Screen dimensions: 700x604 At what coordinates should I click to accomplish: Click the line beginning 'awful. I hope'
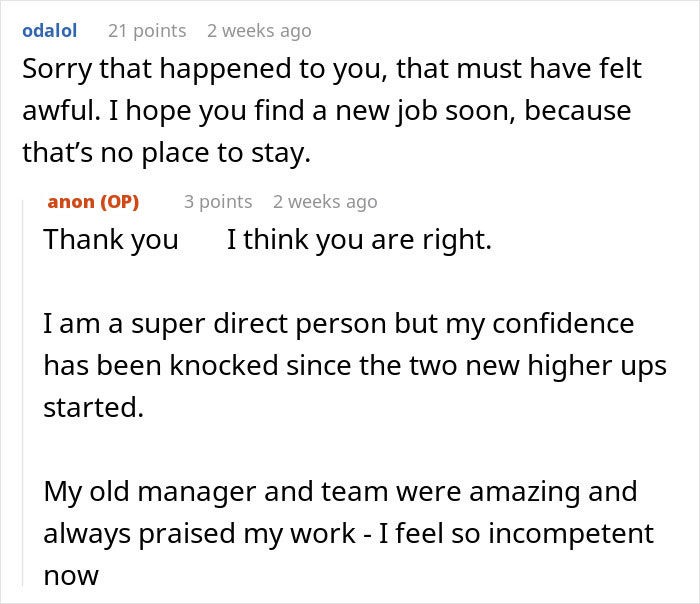point(326,111)
